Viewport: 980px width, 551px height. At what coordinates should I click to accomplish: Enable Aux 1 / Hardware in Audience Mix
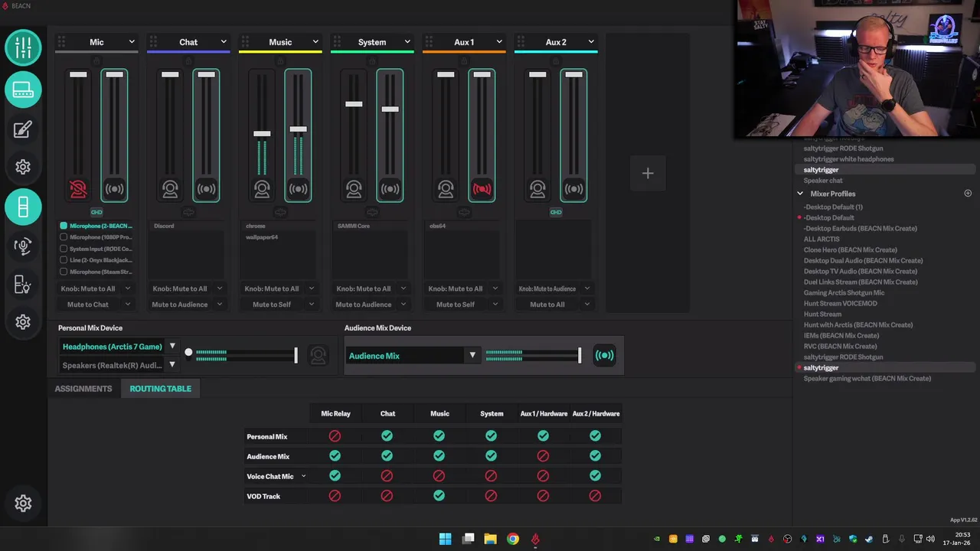[x=543, y=455]
